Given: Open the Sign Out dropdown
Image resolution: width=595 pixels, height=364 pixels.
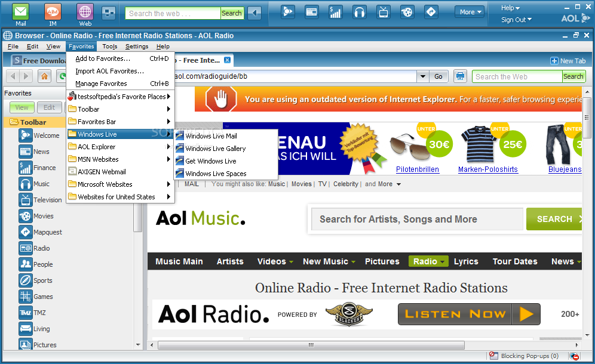Looking at the screenshot, I should (517, 20).
